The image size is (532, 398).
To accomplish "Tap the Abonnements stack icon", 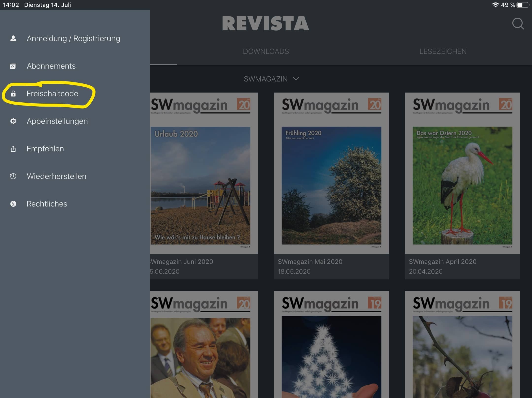I will 13,66.
